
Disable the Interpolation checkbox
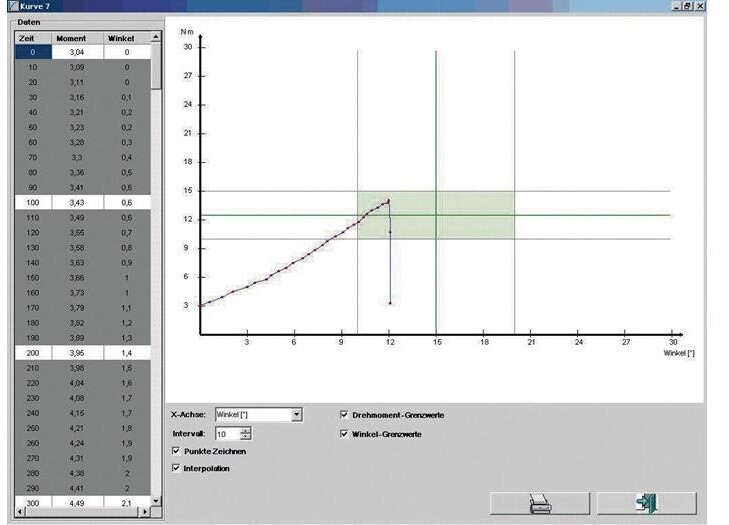point(177,468)
